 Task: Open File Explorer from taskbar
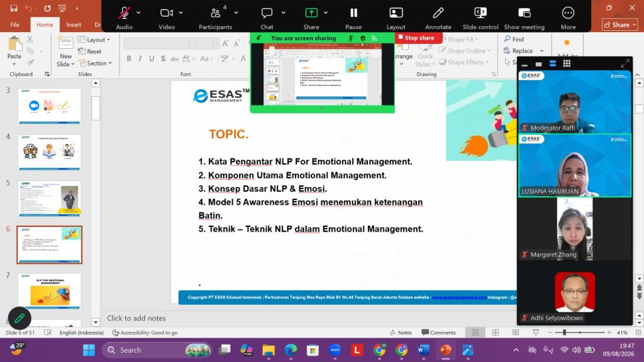point(269,350)
